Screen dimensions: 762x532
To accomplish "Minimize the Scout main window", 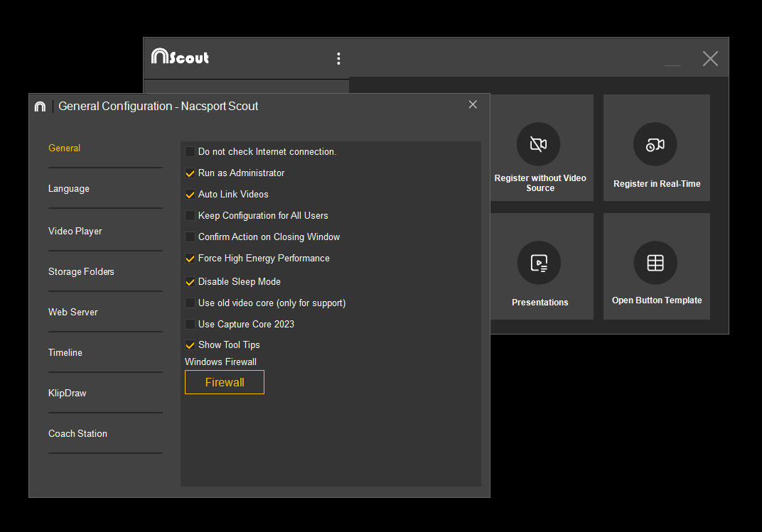I will coord(672,65).
